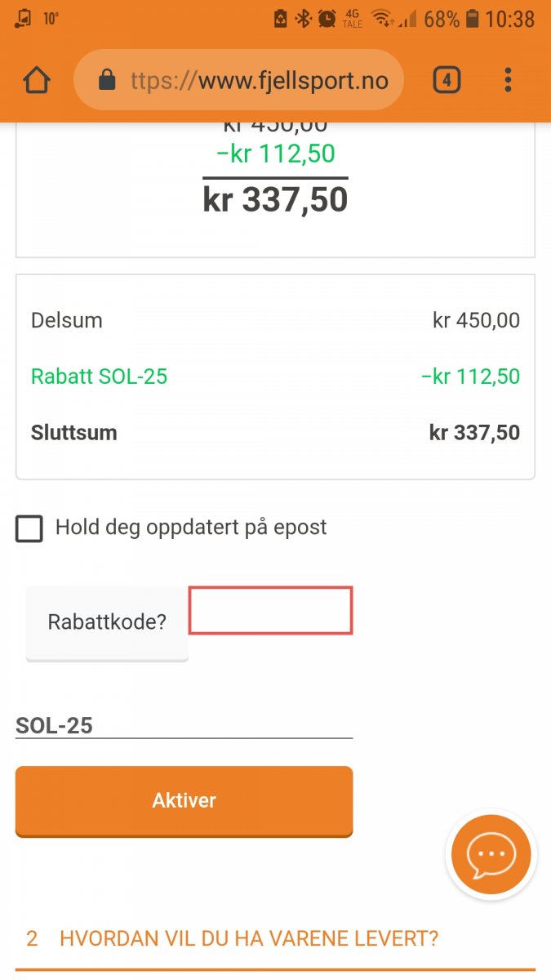Tap the Bluetooth status icon
The image size is (551, 980).
click(303, 18)
